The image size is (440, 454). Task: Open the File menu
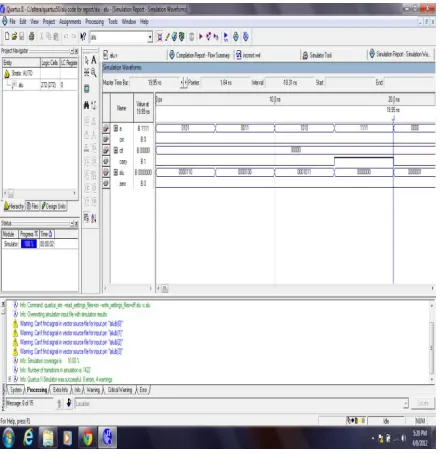[12, 22]
